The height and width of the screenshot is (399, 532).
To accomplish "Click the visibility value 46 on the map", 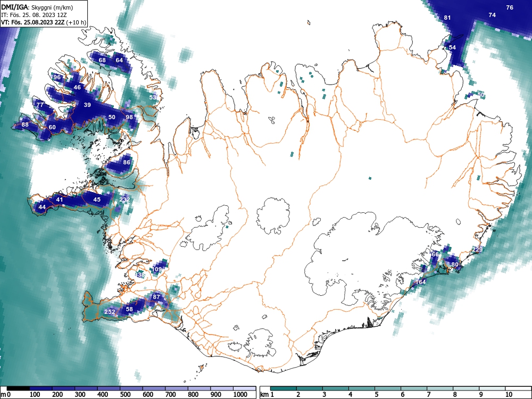I will coord(77,87).
